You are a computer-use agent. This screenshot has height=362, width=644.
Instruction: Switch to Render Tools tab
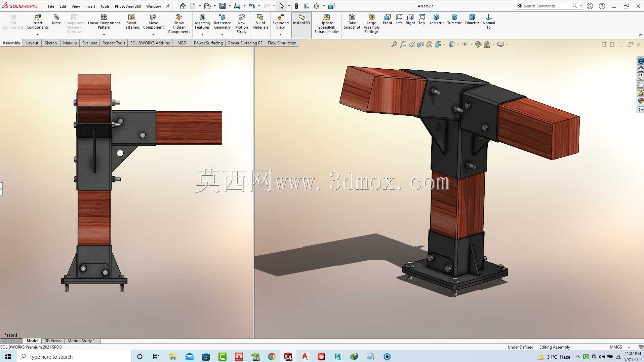[114, 43]
